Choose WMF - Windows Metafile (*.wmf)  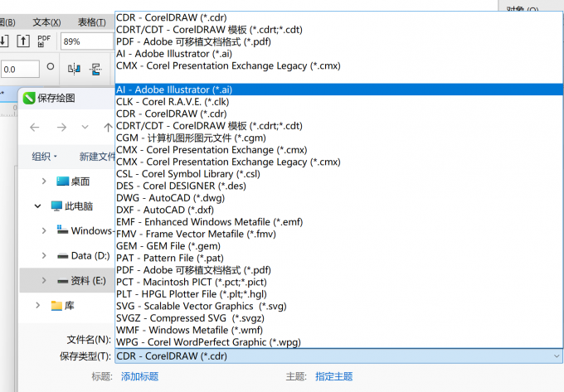[339, 330]
